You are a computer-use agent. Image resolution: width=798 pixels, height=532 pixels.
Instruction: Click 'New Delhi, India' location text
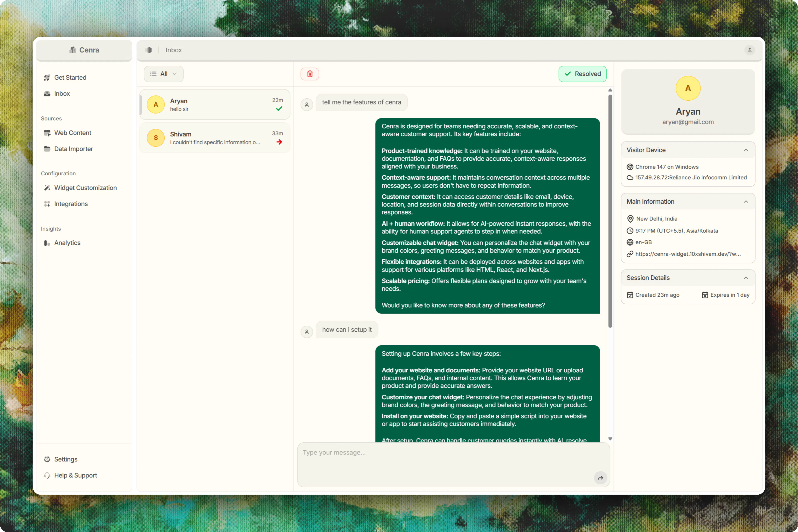point(656,219)
